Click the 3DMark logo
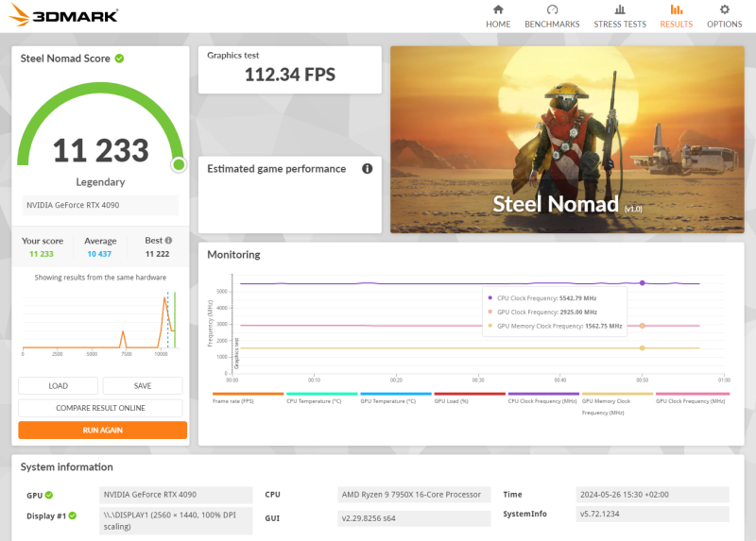Image resolution: width=756 pixels, height=541 pixels. [x=63, y=15]
